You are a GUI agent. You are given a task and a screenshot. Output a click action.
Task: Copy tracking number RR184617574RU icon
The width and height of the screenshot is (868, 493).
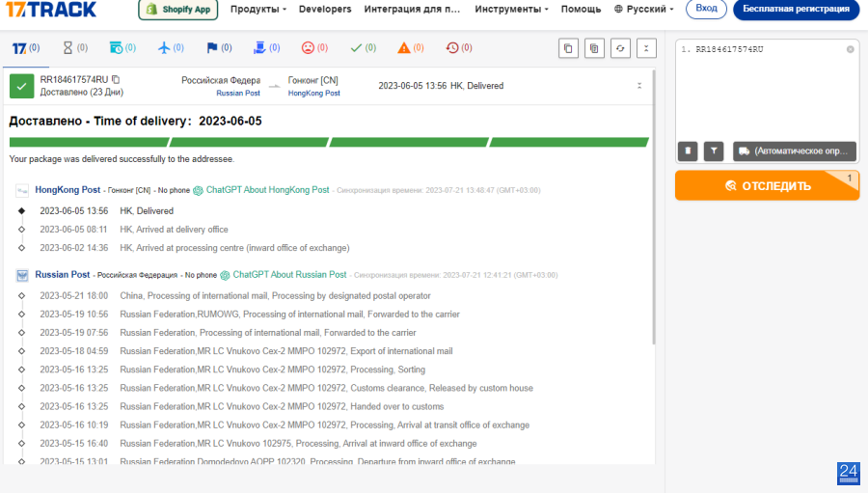(x=116, y=80)
